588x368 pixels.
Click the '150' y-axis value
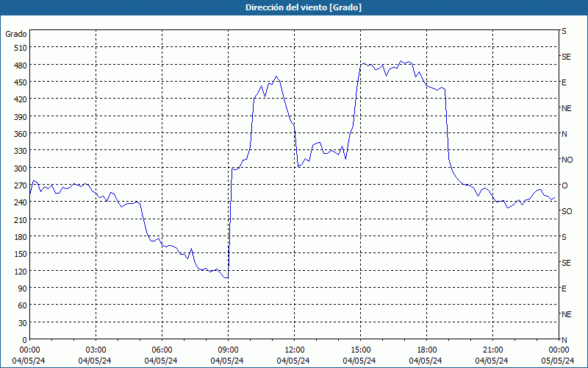(x=21, y=254)
